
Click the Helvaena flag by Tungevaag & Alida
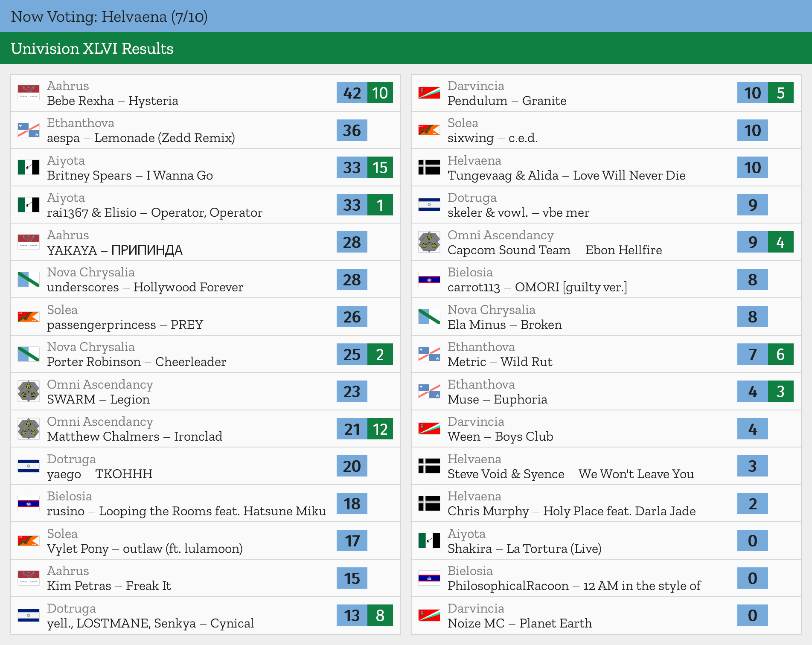[x=429, y=168]
